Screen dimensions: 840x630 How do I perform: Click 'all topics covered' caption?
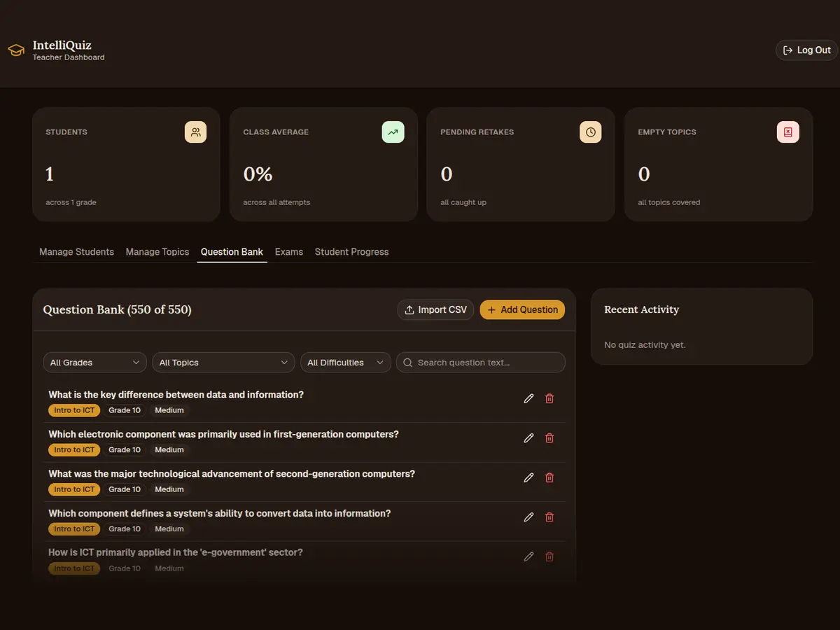coord(668,202)
